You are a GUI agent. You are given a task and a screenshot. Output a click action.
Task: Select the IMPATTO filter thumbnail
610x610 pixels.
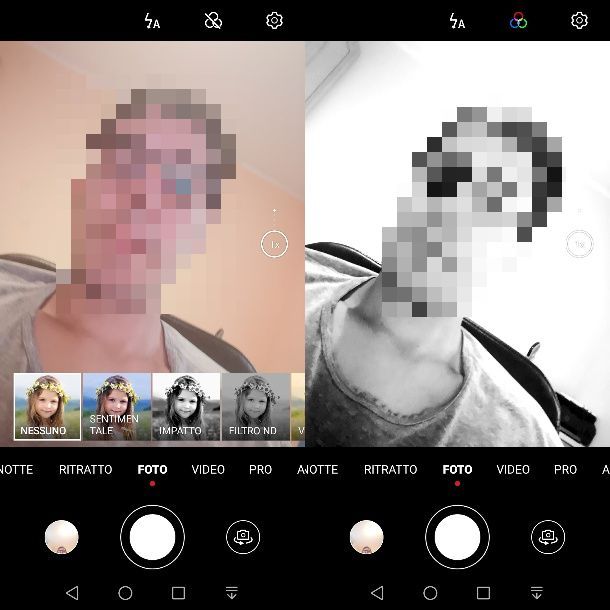pyautogui.click(x=186, y=407)
